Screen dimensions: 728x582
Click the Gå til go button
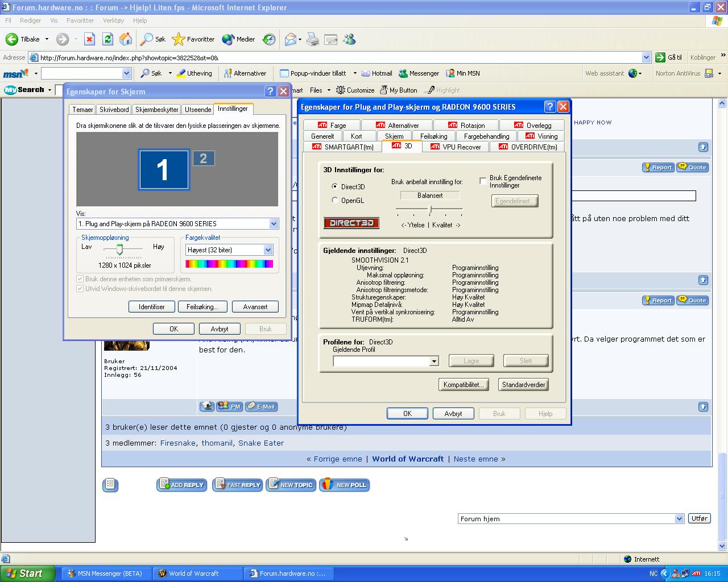click(669, 57)
